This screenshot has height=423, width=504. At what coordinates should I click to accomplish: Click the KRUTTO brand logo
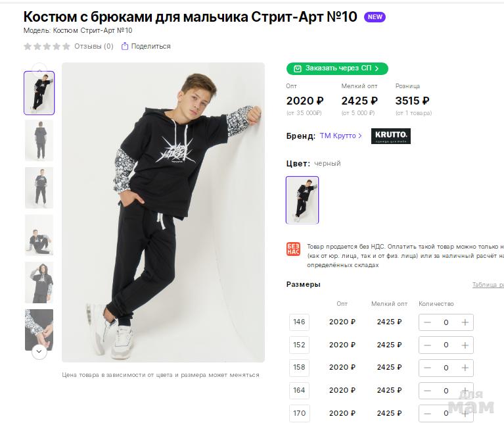click(390, 136)
